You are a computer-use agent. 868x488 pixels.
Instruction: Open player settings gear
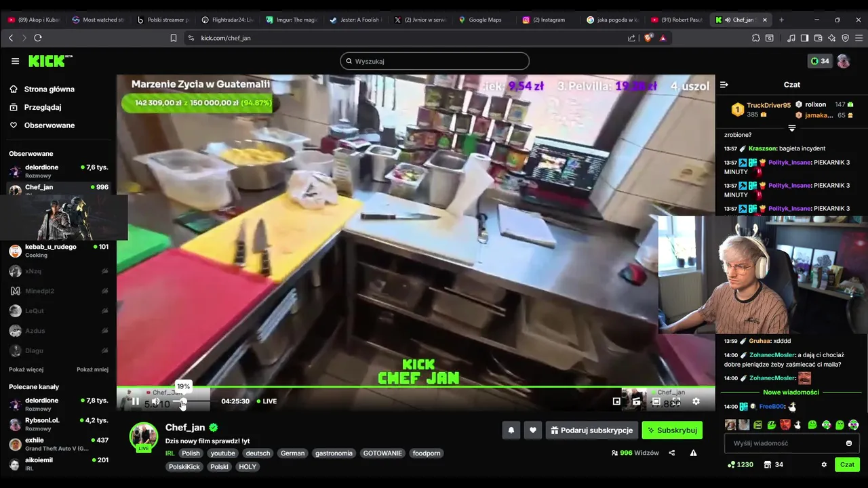[x=696, y=401]
